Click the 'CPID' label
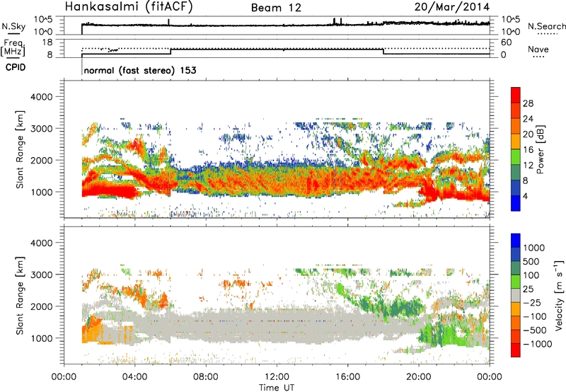The width and height of the screenshot is (566, 392). coord(16,67)
